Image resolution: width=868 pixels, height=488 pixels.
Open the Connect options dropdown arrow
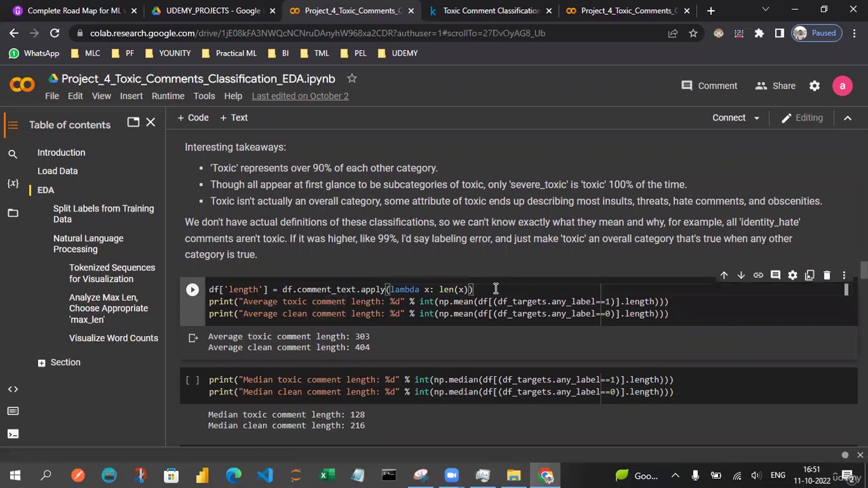tap(755, 118)
